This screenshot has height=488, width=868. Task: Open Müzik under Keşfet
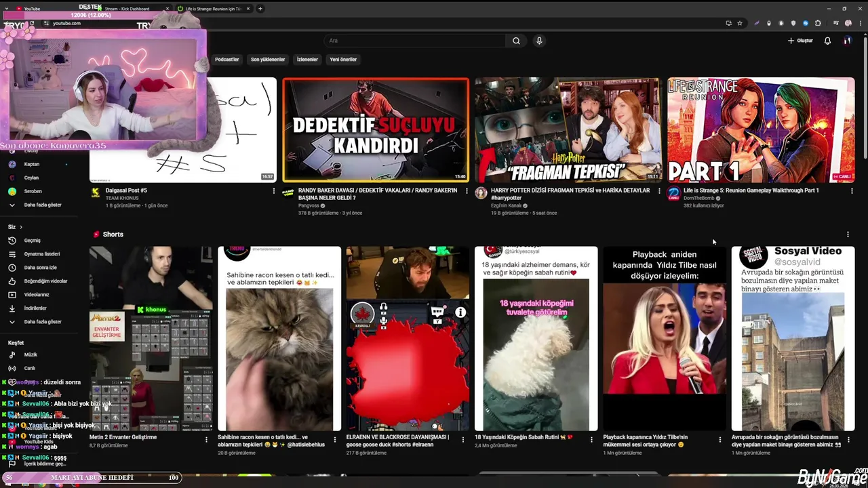tap(31, 354)
